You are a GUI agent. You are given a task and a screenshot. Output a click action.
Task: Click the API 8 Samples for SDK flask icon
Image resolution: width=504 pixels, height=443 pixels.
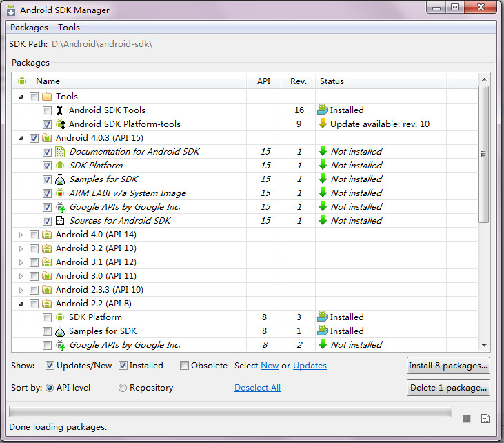click(60, 331)
